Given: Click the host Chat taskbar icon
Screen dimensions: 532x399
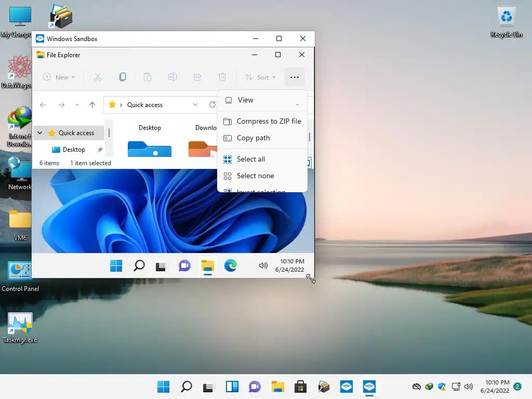Looking at the screenshot, I should (255, 387).
